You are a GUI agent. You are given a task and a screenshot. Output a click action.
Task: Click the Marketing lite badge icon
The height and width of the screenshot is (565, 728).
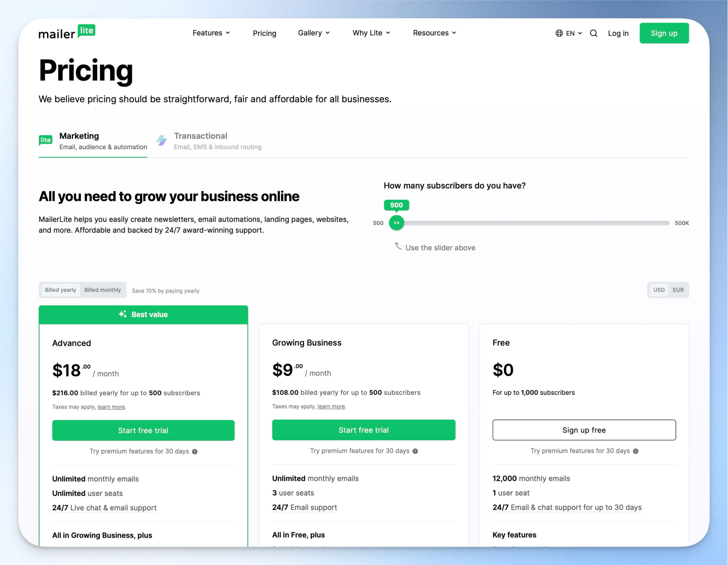tap(46, 140)
